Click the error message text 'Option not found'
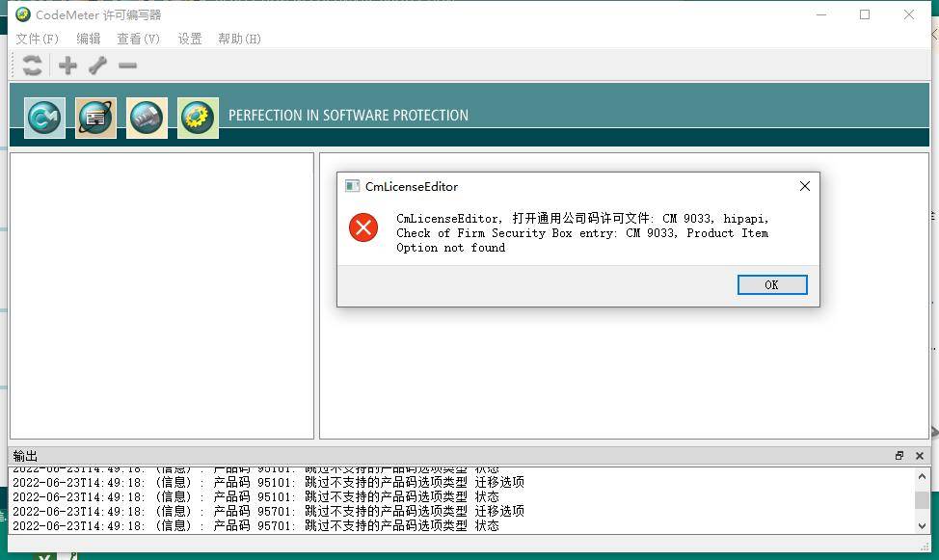The height and width of the screenshot is (560, 939). [451, 248]
